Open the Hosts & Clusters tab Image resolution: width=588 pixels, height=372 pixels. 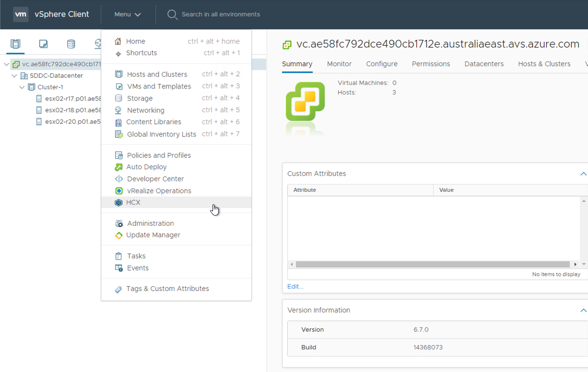coord(544,64)
